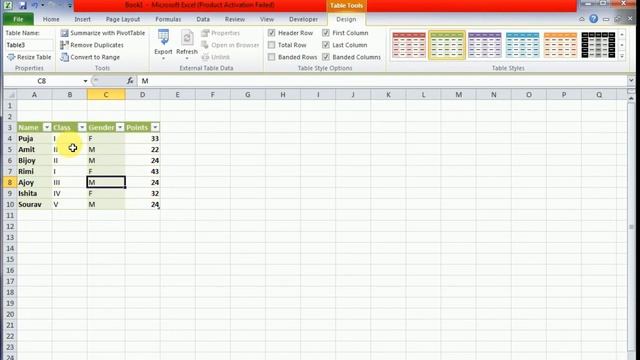Image resolution: width=640 pixels, height=360 pixels.
Task: Expand the formula bar
Action: point(631,81)
